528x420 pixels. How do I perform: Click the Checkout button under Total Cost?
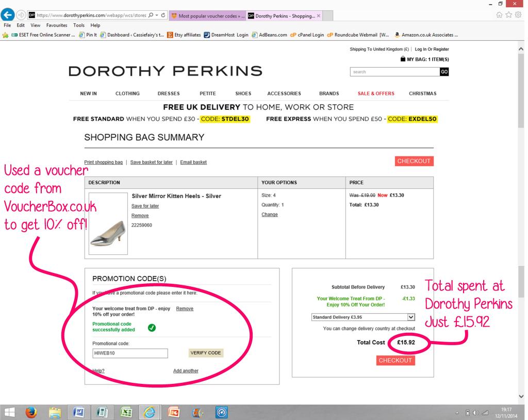tap(395, 360)
